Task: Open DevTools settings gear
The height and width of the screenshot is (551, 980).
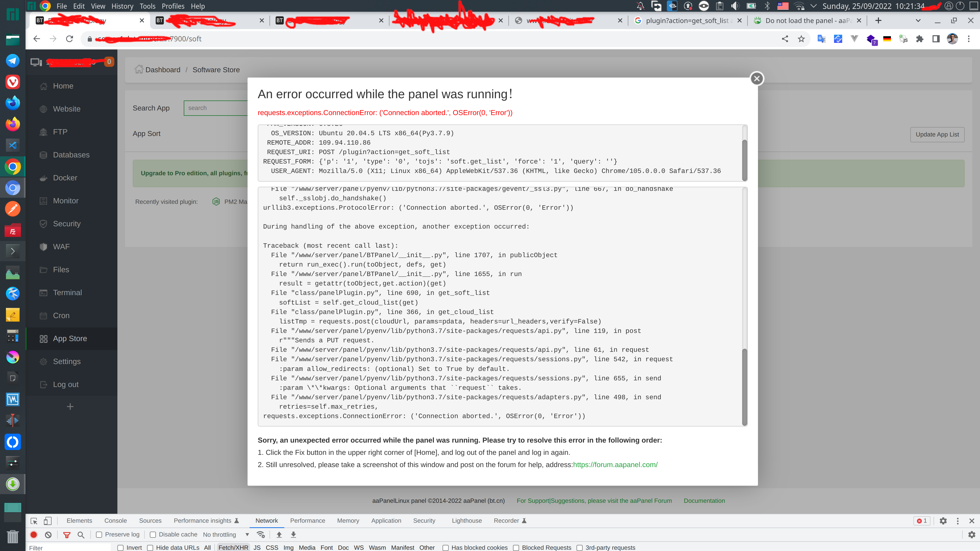Action: pos(943,521)
